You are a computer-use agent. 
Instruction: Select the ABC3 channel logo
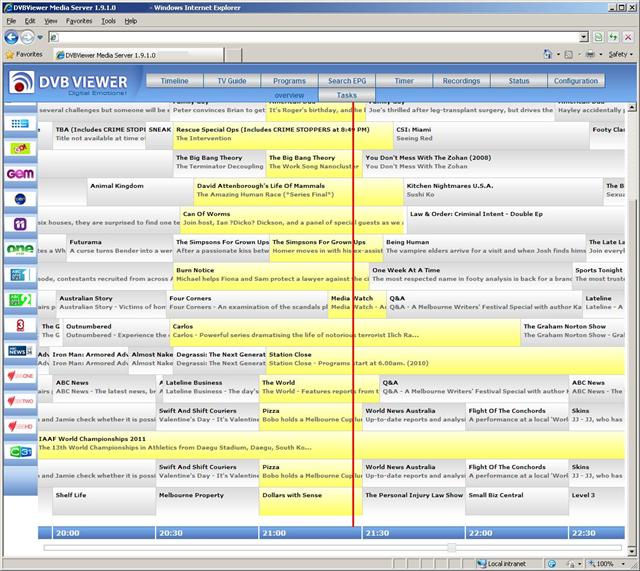coord(20,325)
